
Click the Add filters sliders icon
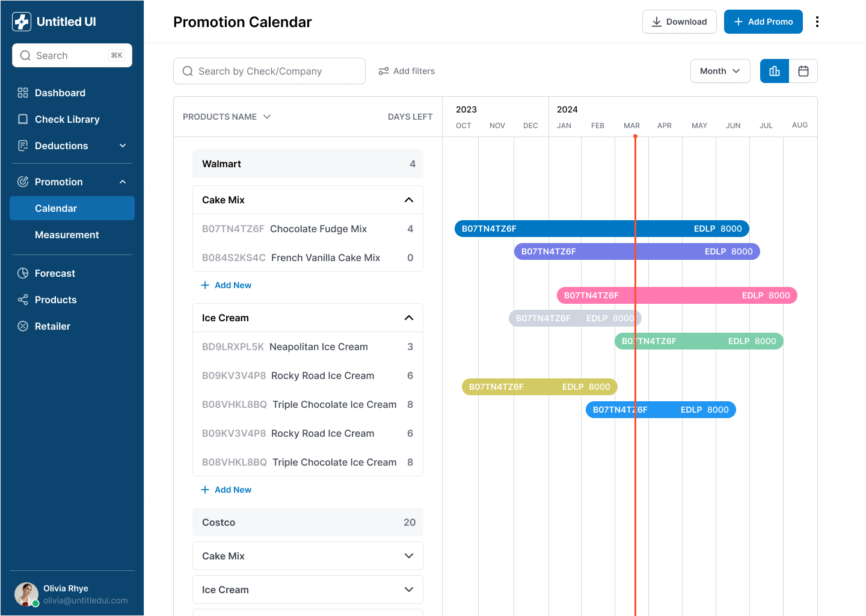point(384,71)
